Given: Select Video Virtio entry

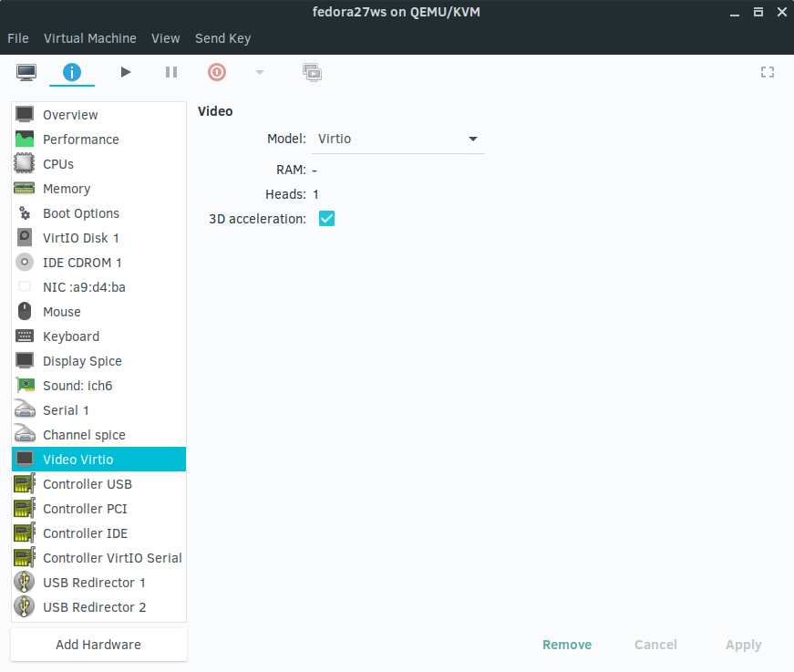Looking at the screenshot, I should [x=98, y=460].
